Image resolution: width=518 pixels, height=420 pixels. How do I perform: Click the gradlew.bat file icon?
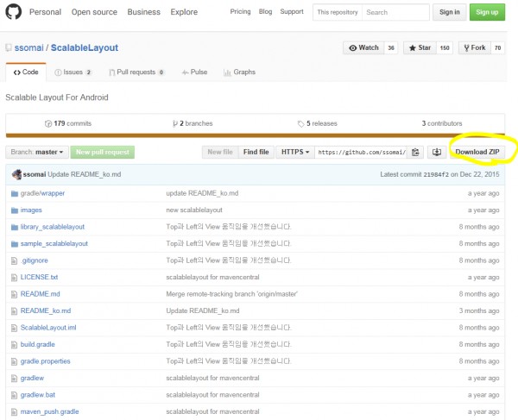[x=14, y=395]
